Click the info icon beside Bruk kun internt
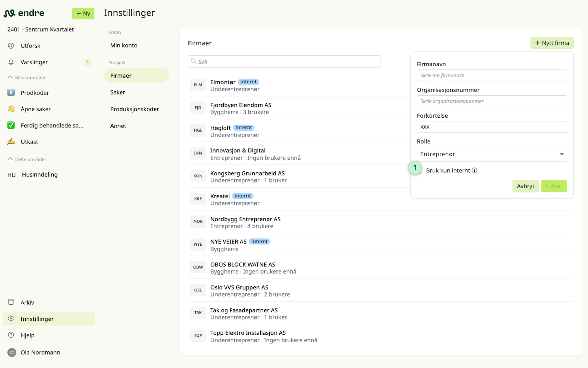 tap(474, 171)
